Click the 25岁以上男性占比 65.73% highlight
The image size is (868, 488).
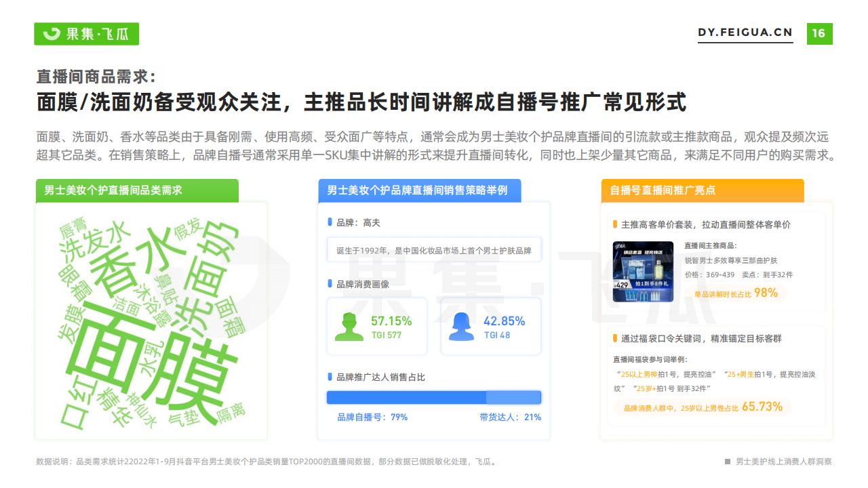pos(703,407)
